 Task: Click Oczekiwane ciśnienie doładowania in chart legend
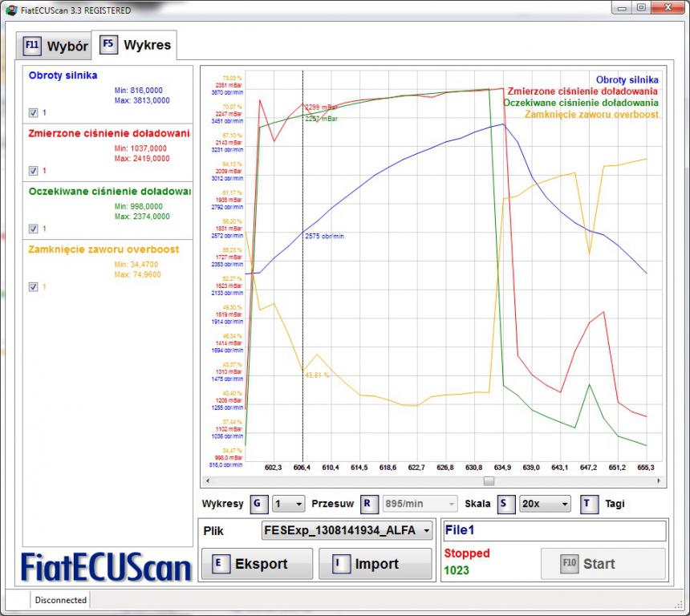[x=581, y=103]
